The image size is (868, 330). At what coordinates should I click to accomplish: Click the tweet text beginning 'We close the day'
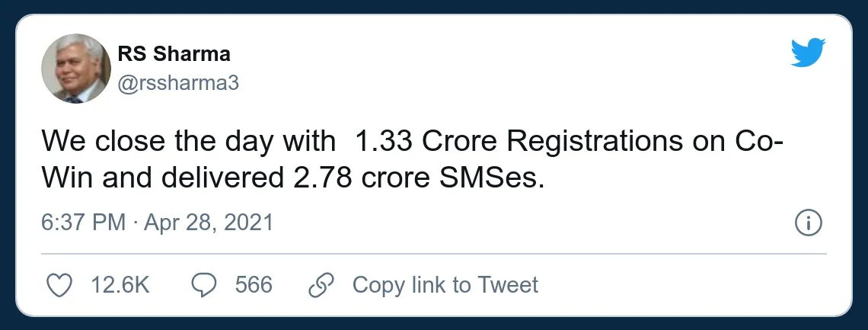tap(411, 160)
